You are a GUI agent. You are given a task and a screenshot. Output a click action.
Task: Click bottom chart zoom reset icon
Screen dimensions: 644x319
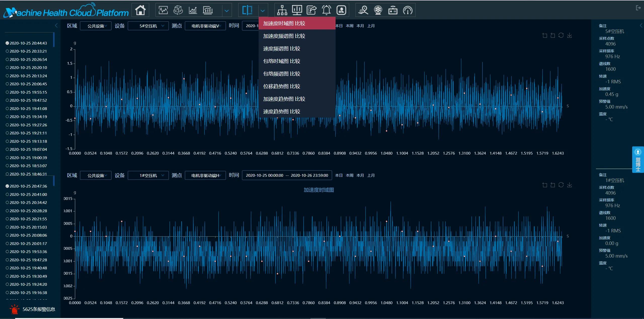click(553, 185)
